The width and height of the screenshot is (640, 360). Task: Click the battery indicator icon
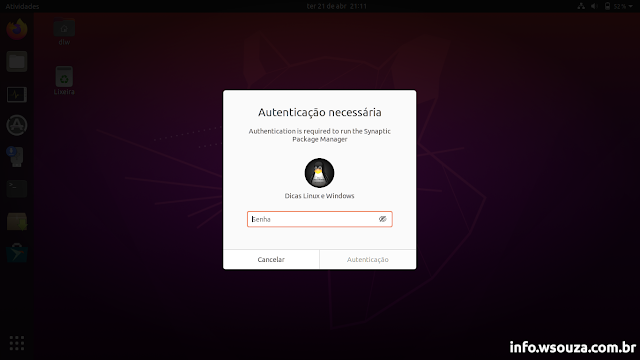607,6
